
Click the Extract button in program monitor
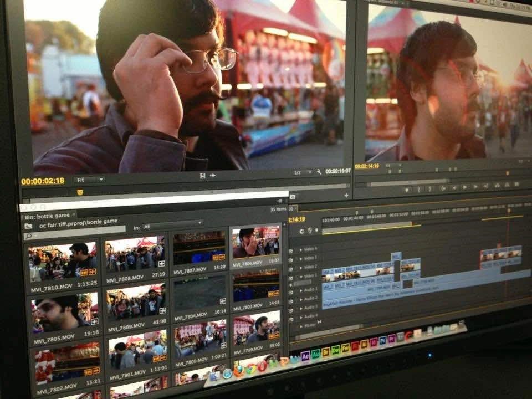pyautogui.click(x=507, y=185)
